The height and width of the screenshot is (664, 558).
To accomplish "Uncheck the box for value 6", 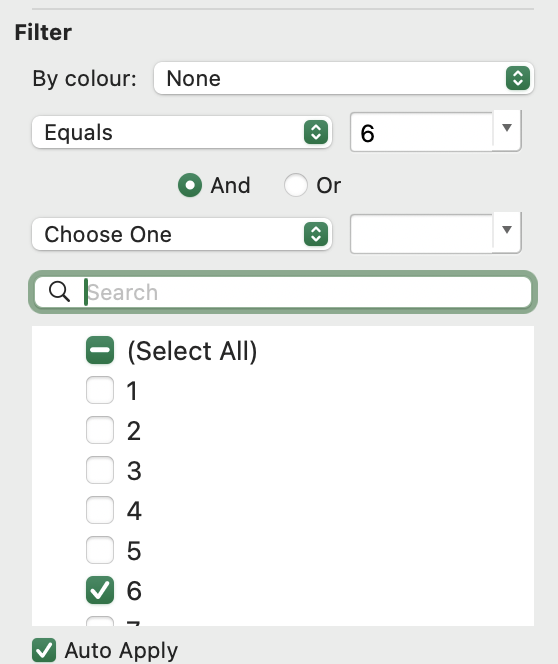I will (x=100, y=590).
